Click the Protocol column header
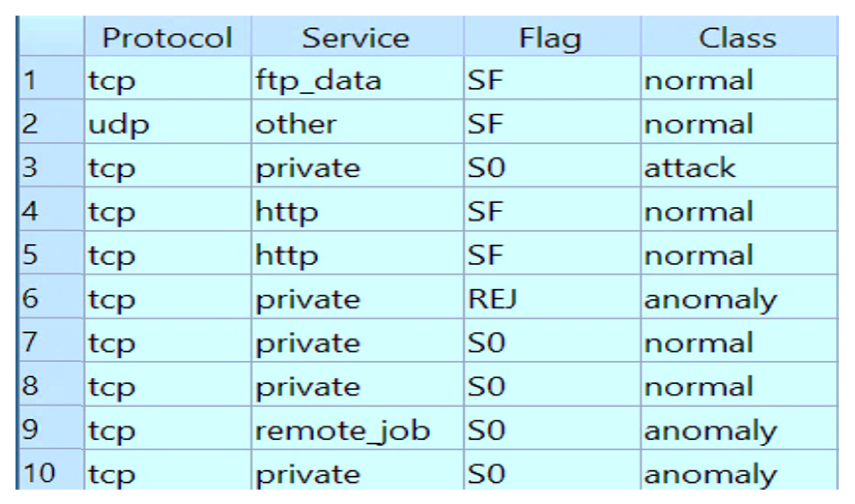This screenshot has height=504, width=855. pos(168,37)
